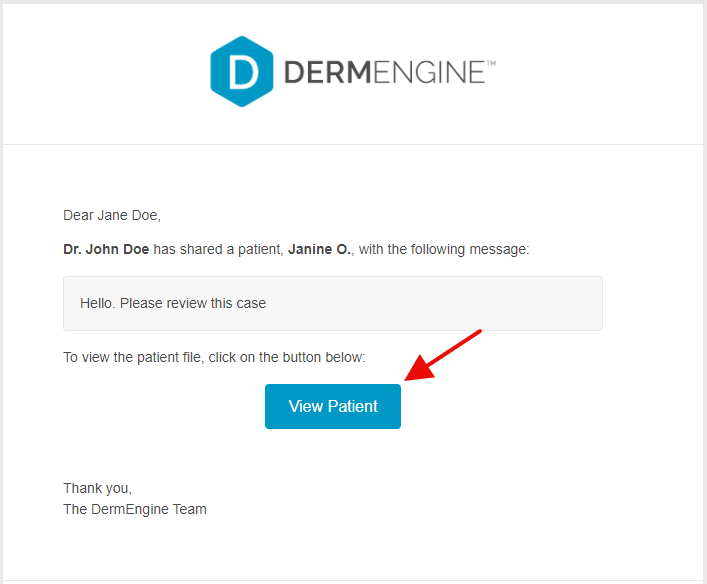Click the phrase has shared a patient

[218, 249]
